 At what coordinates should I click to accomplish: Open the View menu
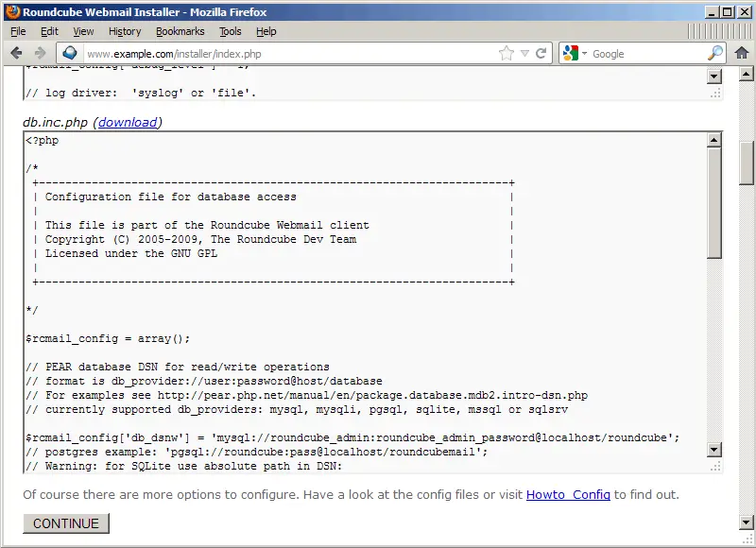click(83, 31)
